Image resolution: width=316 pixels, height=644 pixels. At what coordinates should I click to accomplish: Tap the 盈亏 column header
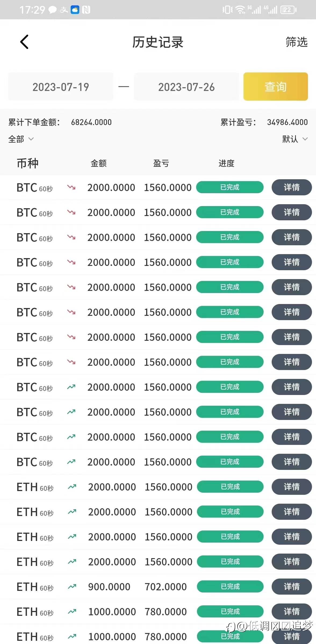point(161,163)
